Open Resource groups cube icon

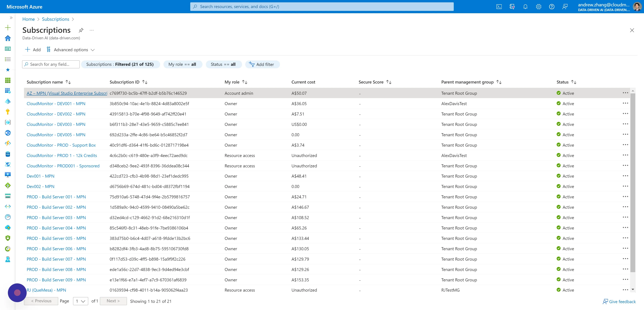tap(8, 122)
